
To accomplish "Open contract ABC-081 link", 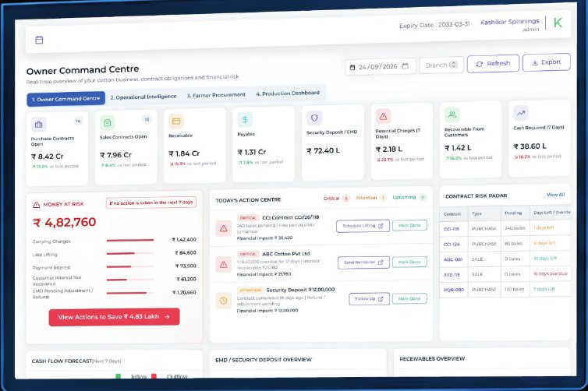I will [x=452, y=259].
